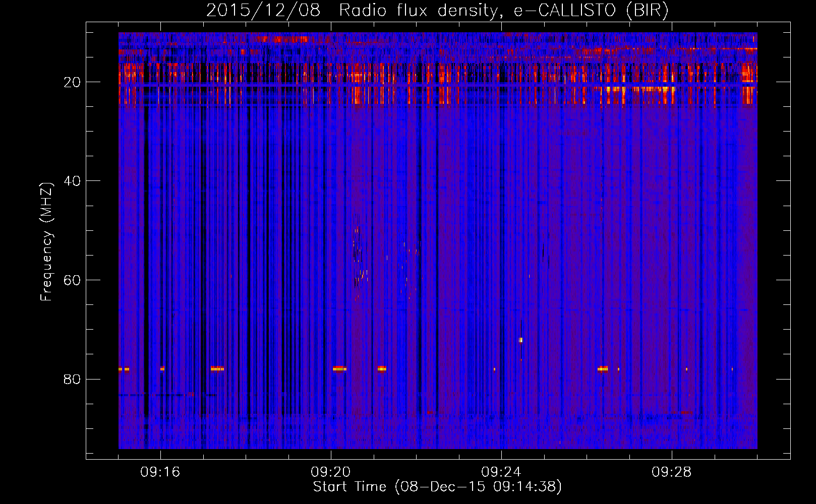Click the yellow 78 MHz marker just after 09:21
The image size is (816, 504).
(382, 369)
